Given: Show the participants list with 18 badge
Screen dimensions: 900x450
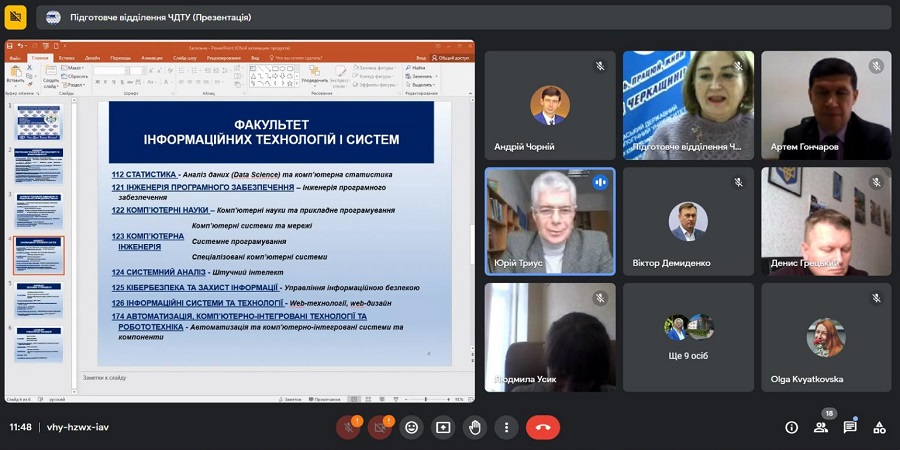Looking at the screenshot, I should coord(821,427).
